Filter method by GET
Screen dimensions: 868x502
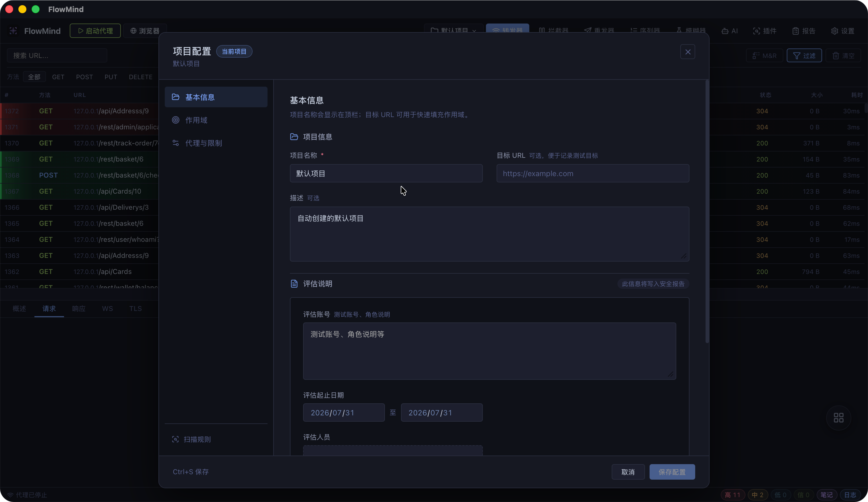point(58,77)
